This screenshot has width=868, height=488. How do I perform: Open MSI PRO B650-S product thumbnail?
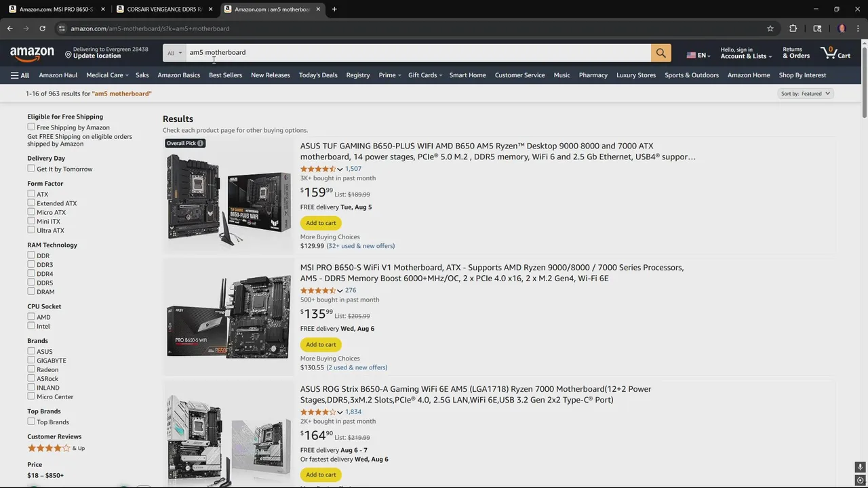[x=229, y=316]
